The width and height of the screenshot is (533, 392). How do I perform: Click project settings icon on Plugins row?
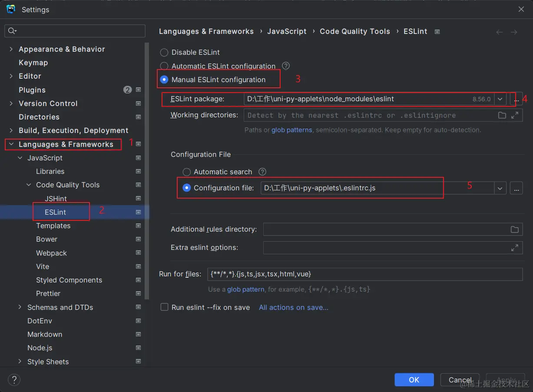click(x=139, y=90)
